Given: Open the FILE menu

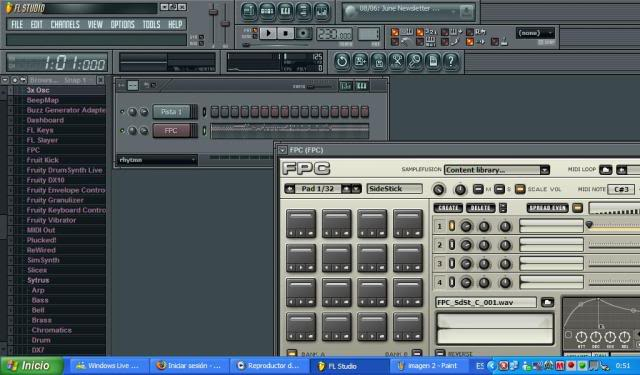Looking at the screenshot, I should [x=17, y=24].
